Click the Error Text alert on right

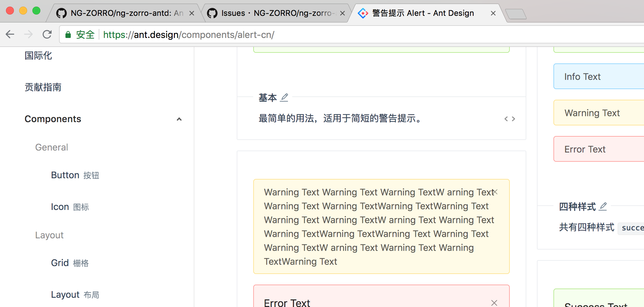pyautogui.click(x=599, y=149)
